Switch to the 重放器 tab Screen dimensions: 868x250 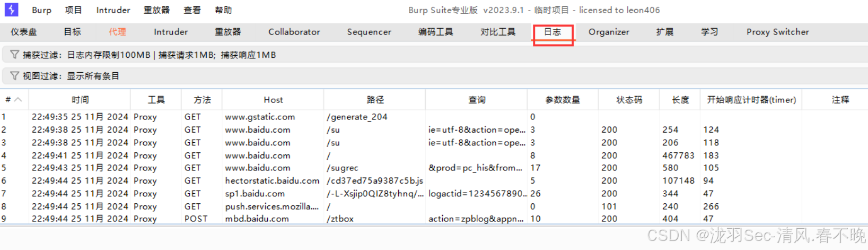pos(228,32)
